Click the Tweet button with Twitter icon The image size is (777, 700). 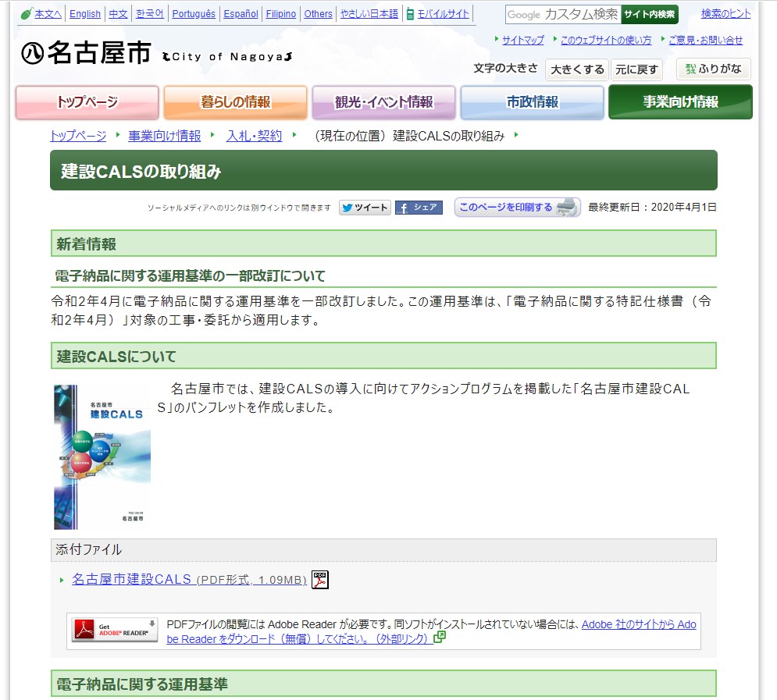pos(365,208)
